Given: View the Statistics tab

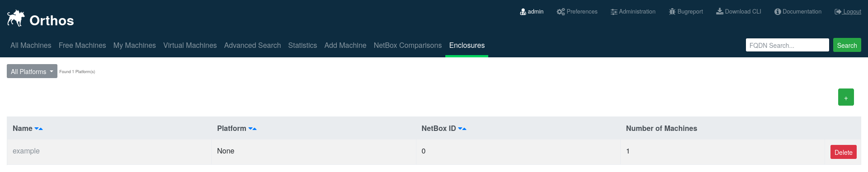Looking at the screenshot, I should coord(302,46).
